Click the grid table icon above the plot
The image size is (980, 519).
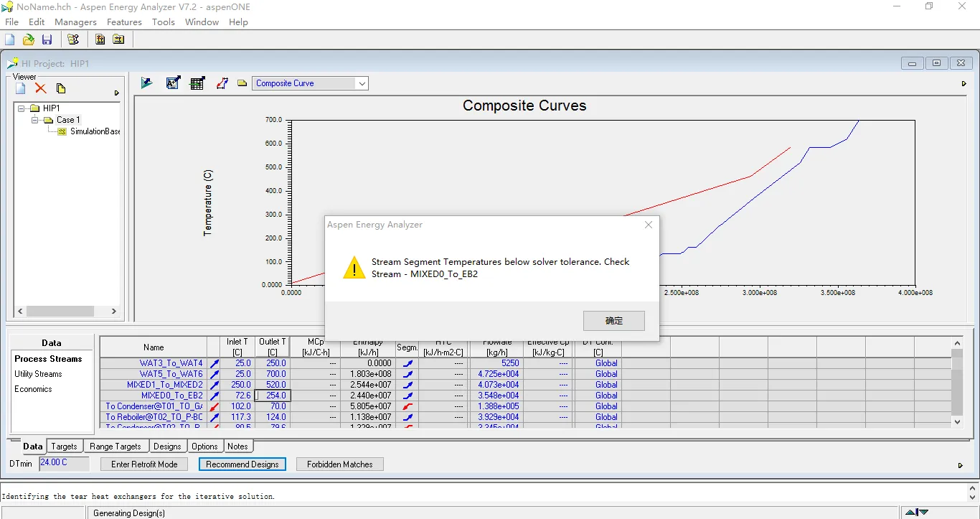[197, 83]
